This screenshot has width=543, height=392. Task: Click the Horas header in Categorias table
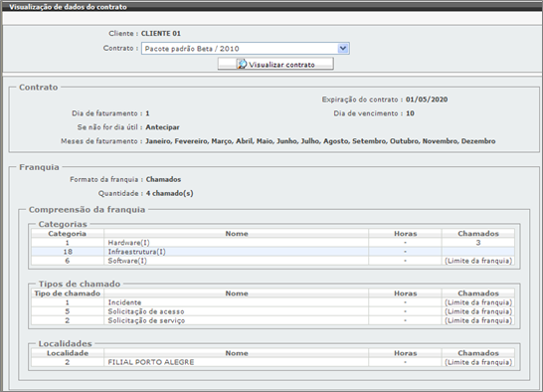(x=405, y=234)
